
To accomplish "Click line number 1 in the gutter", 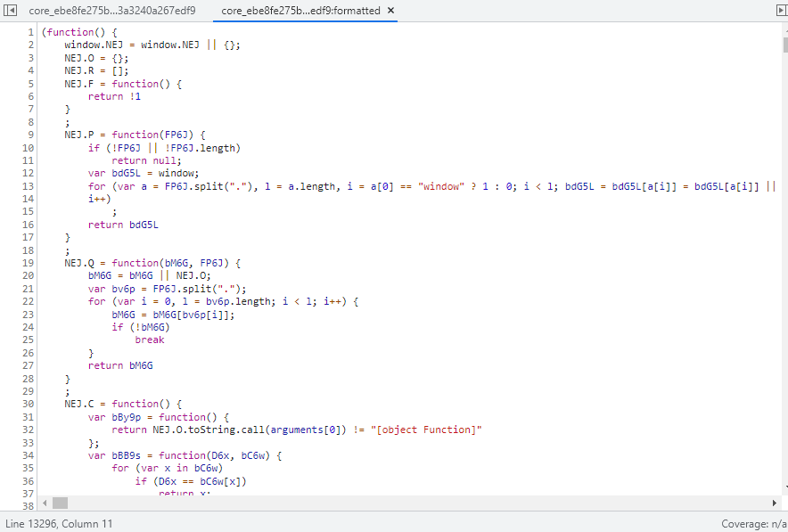I will 30,32.
